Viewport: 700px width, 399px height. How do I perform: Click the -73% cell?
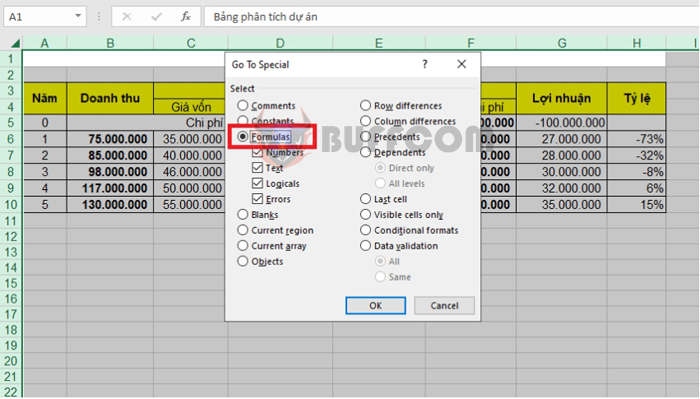tap(637, 139)
